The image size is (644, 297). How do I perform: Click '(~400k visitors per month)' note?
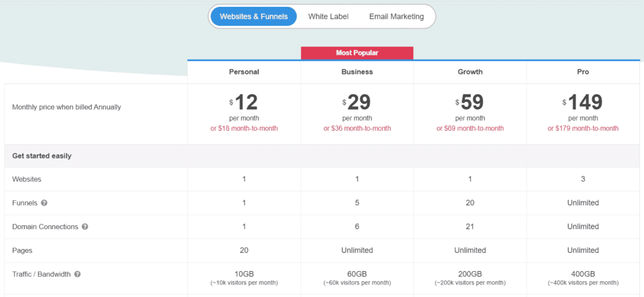[583, 283]
